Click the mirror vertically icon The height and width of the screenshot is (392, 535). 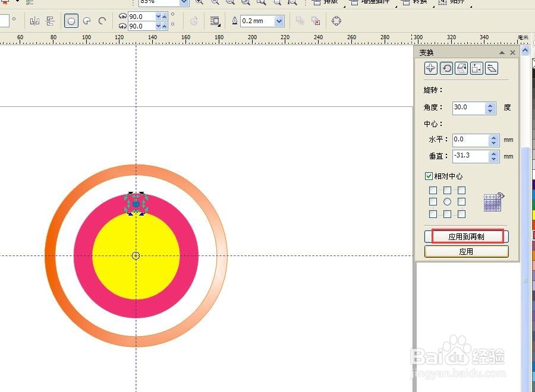click(x=50, y=21)
